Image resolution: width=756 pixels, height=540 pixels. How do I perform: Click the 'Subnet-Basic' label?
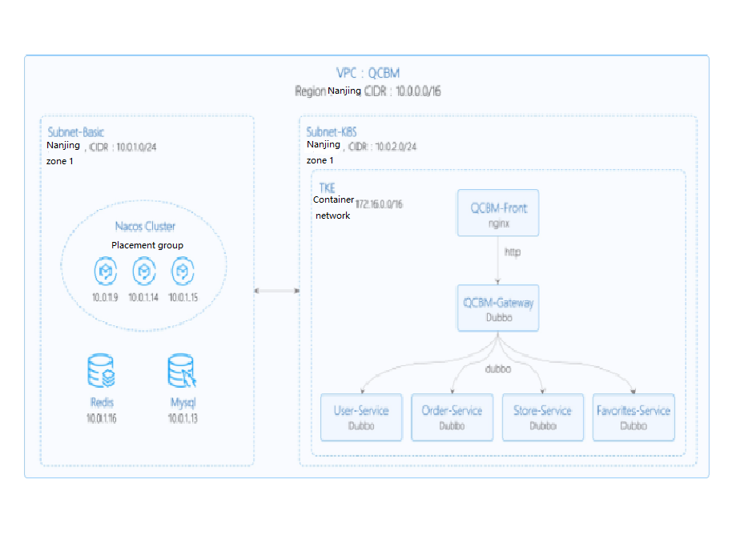[76, 132]
